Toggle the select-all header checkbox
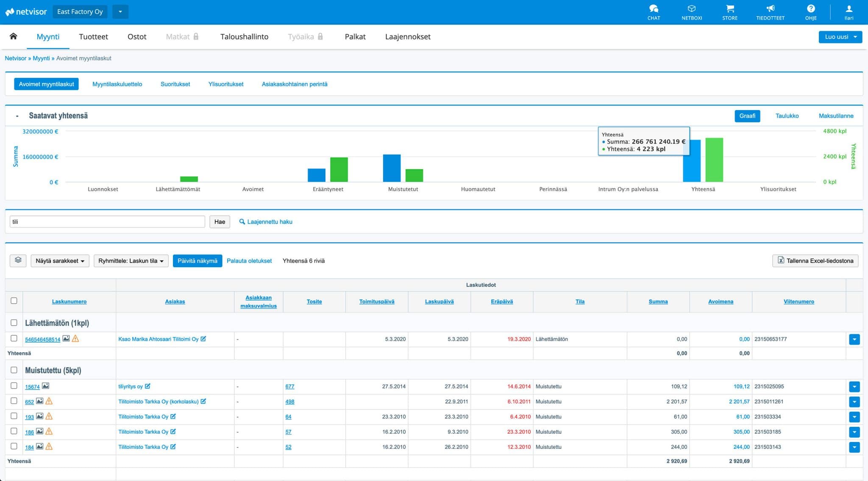 click(14, 301)
